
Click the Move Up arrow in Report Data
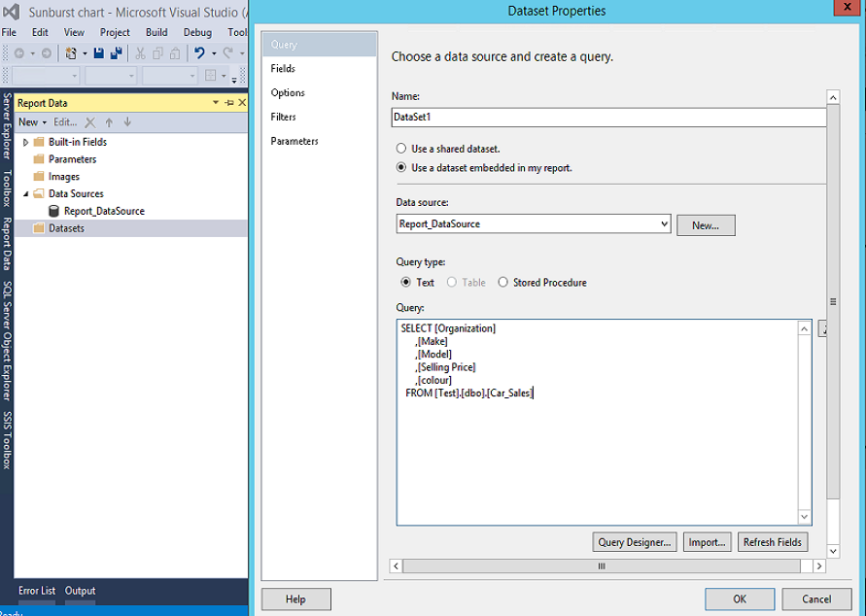[109, 122]
